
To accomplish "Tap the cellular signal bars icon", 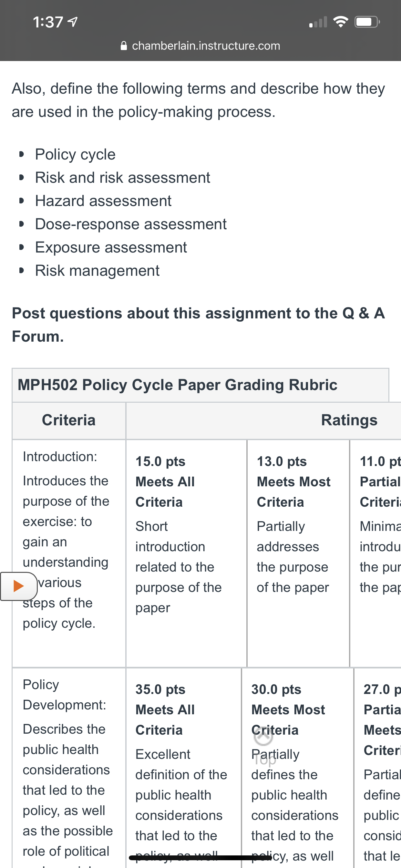I will point(318,22).
